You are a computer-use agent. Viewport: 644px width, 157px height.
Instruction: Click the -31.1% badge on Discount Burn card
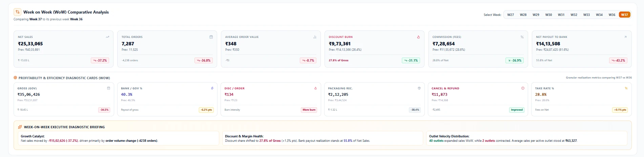411,60
